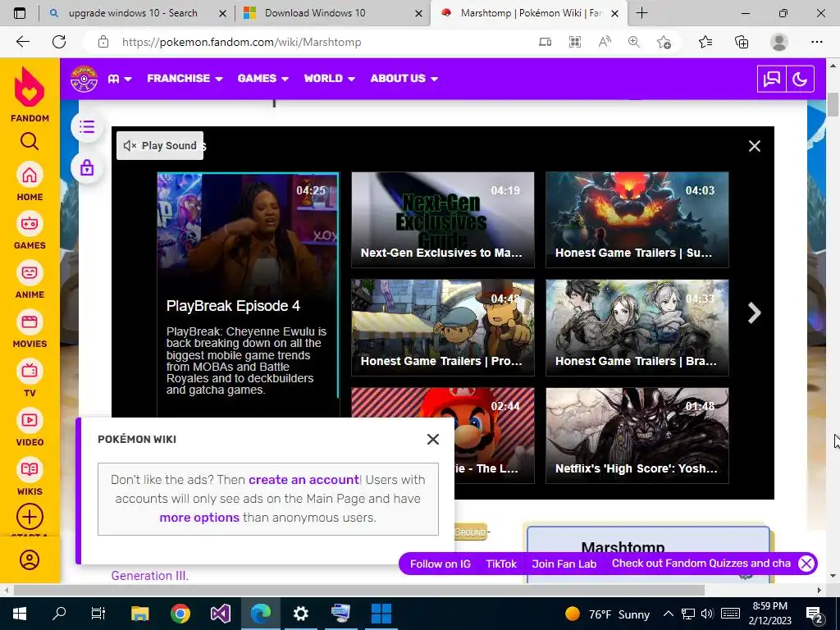Switch to Download Windows 10 tab
Screen dimensions: 840x630
pos(332,13)
